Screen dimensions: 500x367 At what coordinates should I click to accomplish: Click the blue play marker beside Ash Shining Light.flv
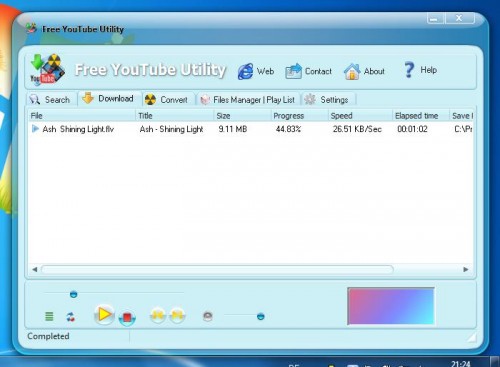(35, 129)
